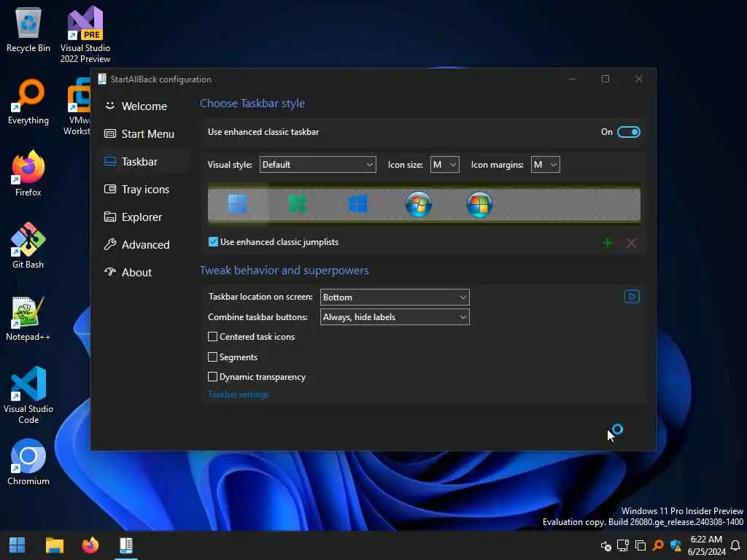
Task: Minimize the StartAllBack configuration window
Action: (x=573, y=79)
